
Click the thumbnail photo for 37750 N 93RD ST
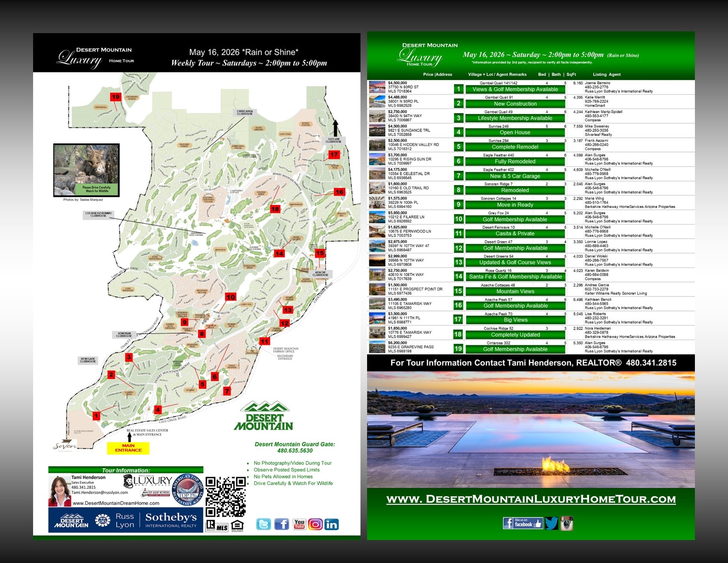[x=377, y=87]
